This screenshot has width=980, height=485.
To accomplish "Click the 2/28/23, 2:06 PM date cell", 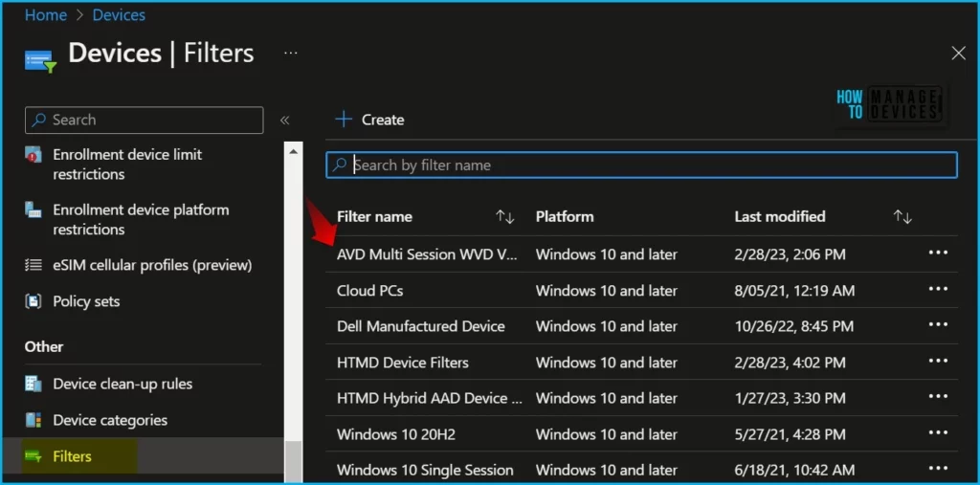I will tap(790, 254).
